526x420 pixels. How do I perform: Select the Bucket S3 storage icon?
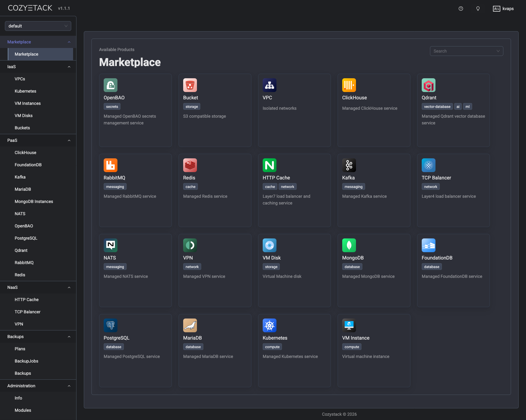pyautogui.click(x=190, y=85)
